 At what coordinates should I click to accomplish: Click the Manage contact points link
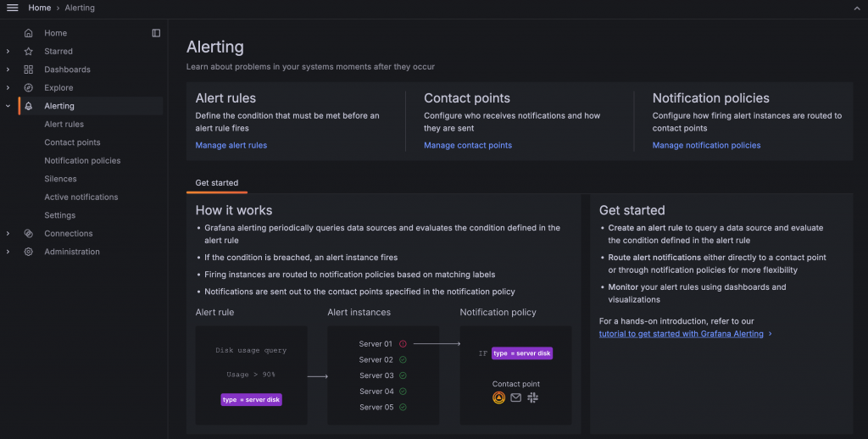click(x=468, y=146)
